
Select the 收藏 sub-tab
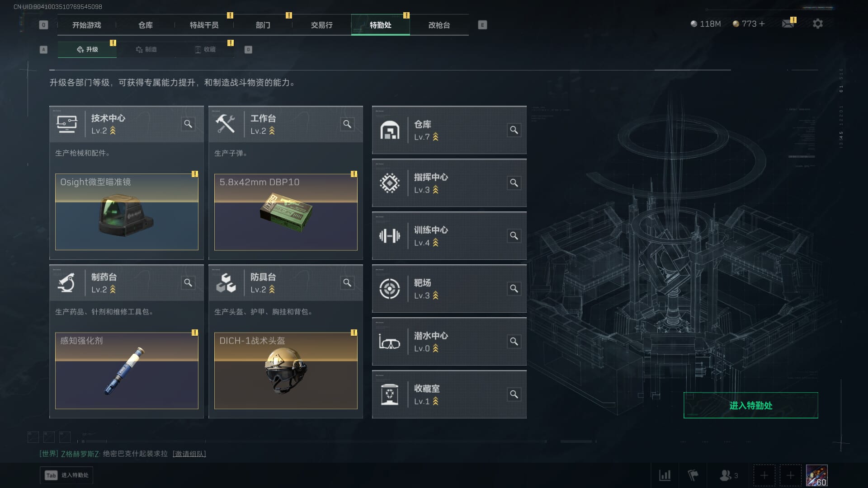(205, 49)
